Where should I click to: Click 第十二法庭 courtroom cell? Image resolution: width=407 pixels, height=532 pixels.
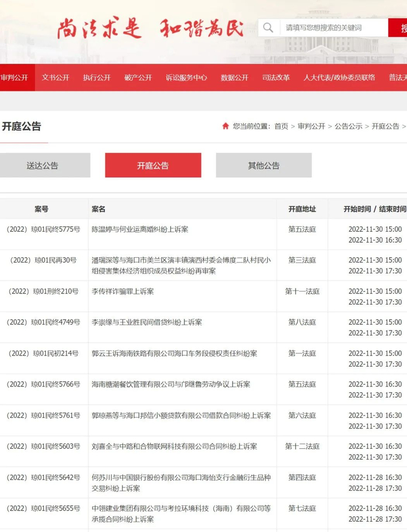302,446
